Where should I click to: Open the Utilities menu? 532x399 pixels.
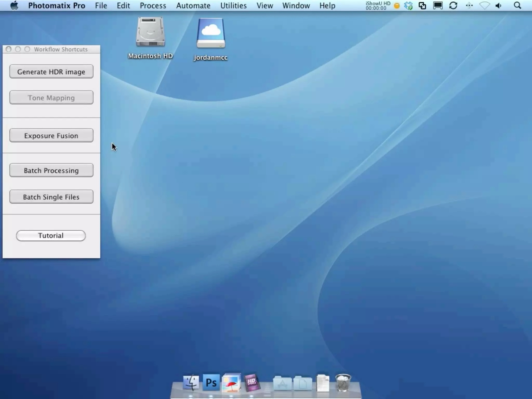tap(233, 6)
